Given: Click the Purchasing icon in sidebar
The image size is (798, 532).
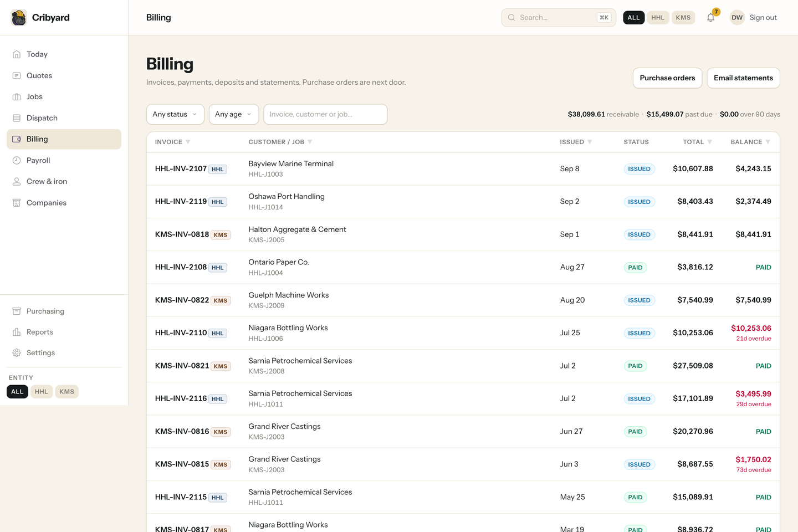Looking at the screenshot, I should tap(17, 311).
